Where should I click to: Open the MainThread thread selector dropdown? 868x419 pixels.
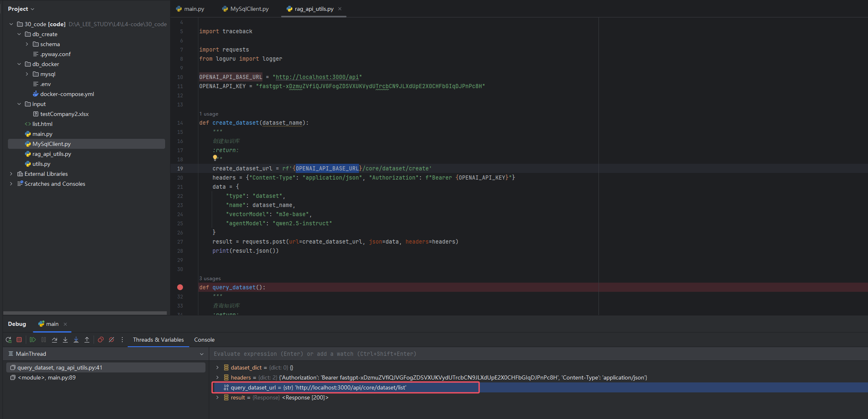(202, 354)
